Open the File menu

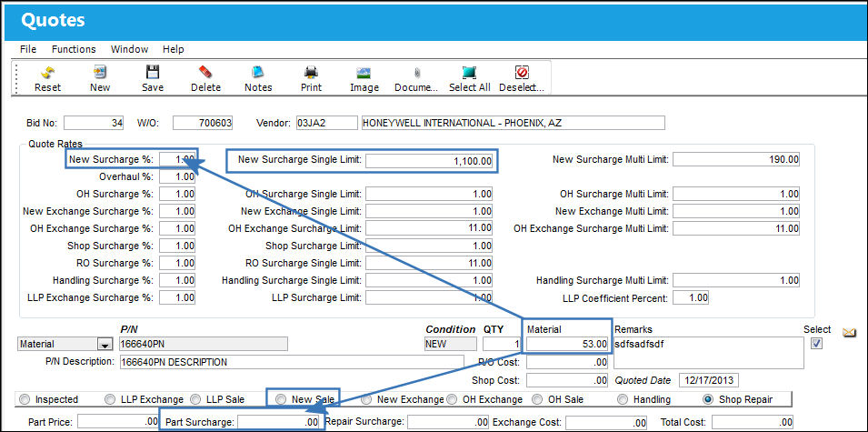click(x=28, y=49)
